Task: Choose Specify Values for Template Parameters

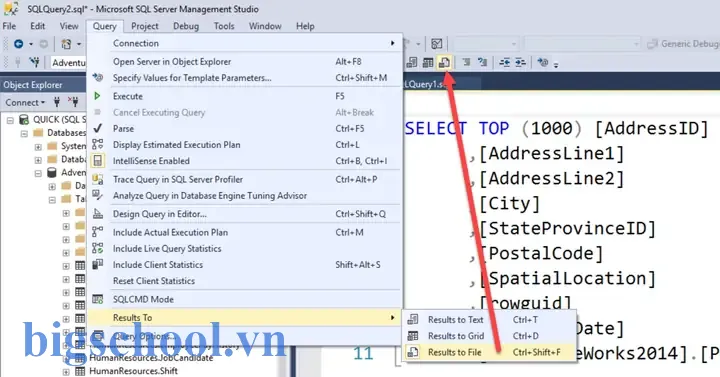Action: click(246, 78)
